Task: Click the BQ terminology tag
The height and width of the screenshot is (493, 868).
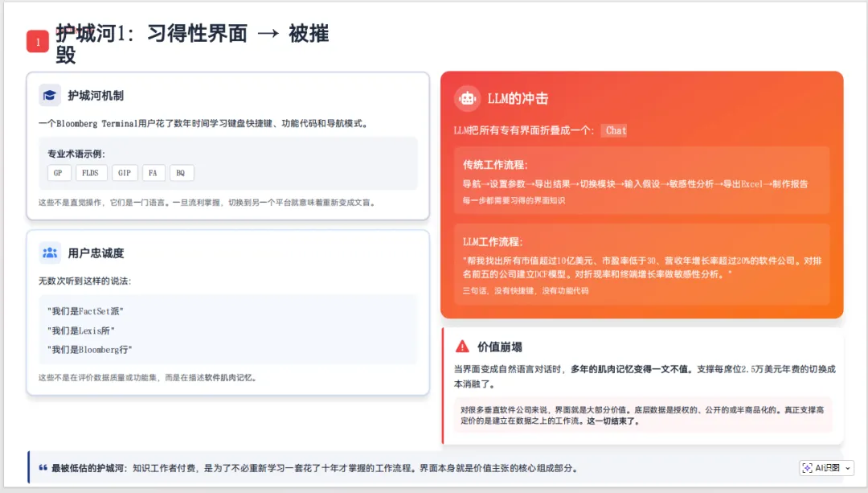Action: tap(181, 173)
